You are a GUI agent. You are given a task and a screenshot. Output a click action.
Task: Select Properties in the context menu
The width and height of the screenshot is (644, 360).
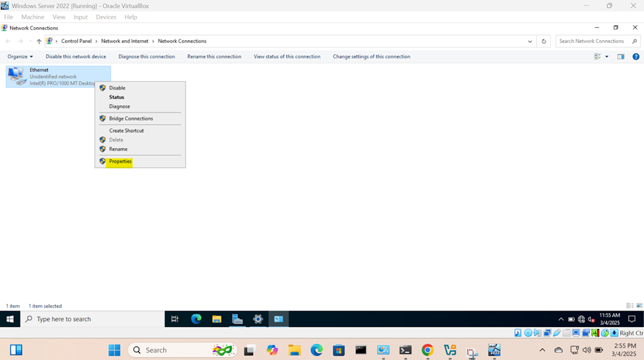pos(120,162)
